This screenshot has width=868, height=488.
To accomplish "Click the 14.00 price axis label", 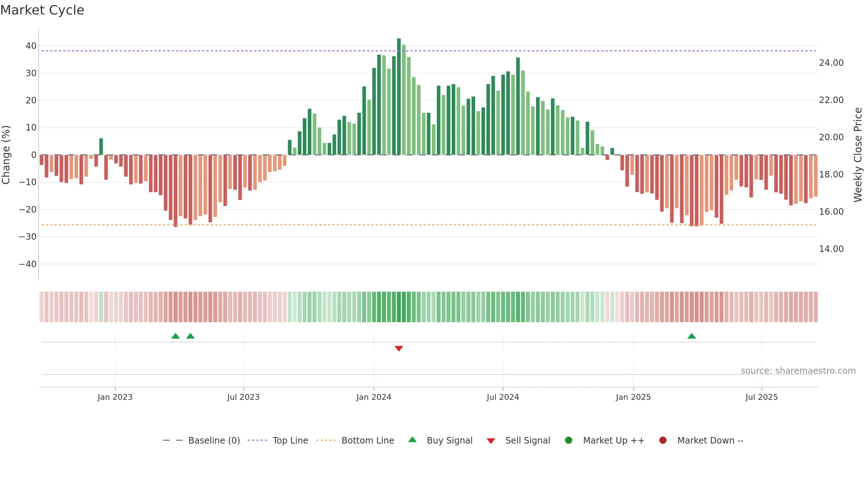I will click(831, 249).
